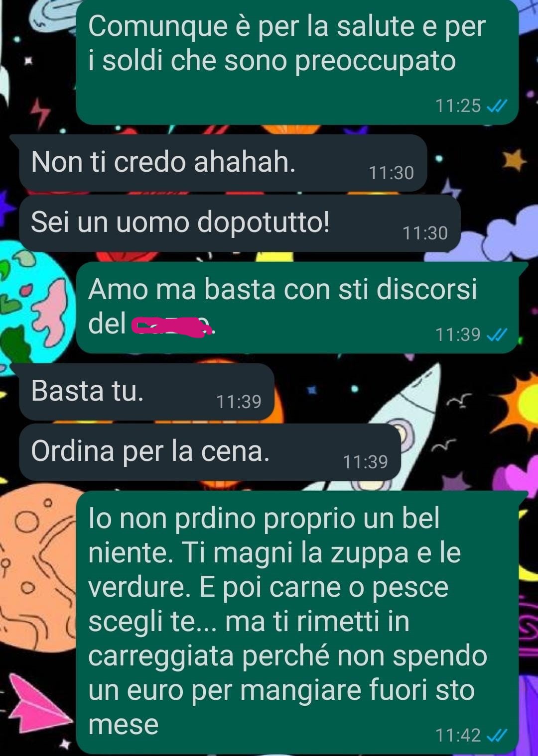The height and width of the screenshot is (756, 538).
Task: Select the 'Ordina per la cena.' message
Action: (x=210, y=452)
